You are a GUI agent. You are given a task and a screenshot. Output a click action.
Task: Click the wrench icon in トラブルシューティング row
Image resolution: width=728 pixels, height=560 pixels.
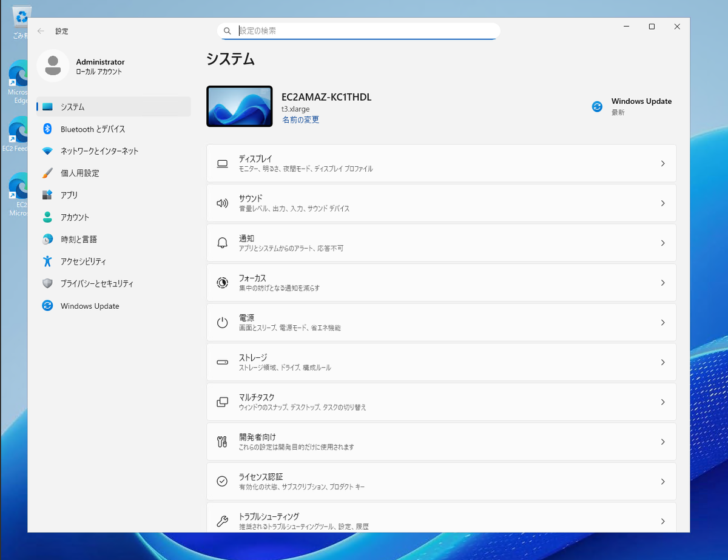[x=222, y=521]
